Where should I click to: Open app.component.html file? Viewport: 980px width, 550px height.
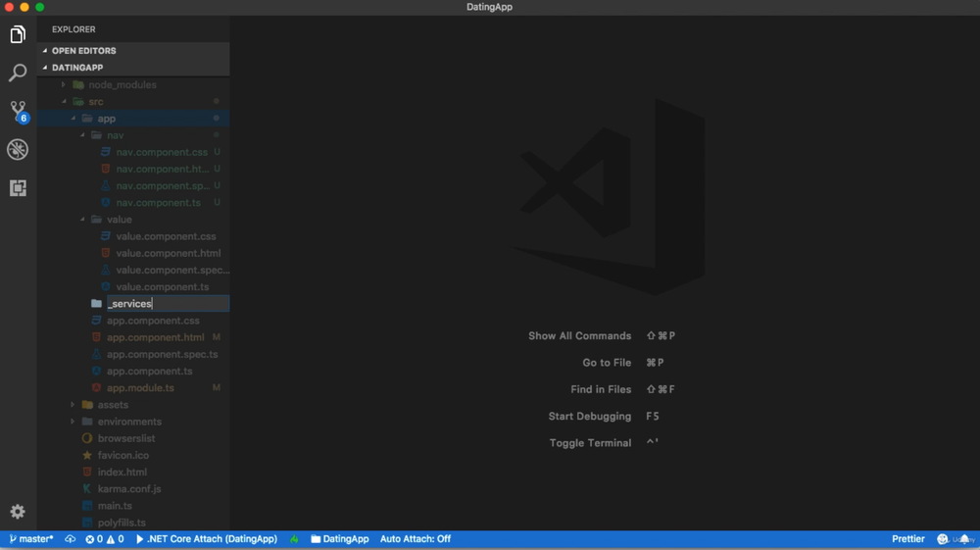[x=155, y=337]
